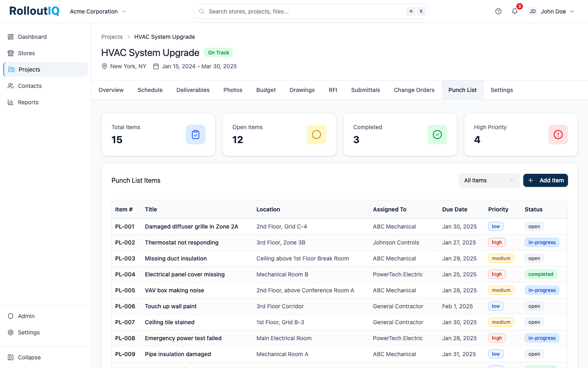Click the green checkmark icon on Completed card

[x=437, y=135]
